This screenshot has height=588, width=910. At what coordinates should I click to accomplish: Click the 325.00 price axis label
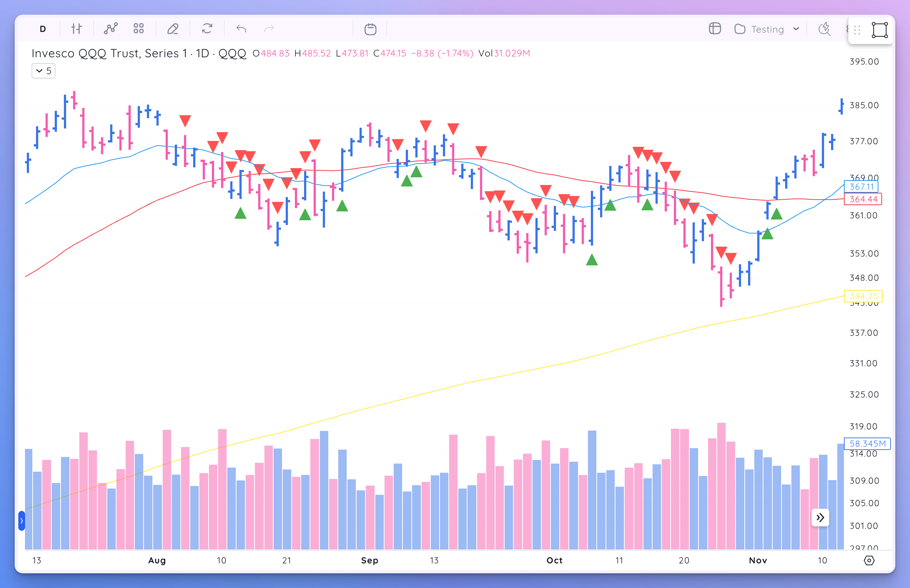point(864,395)
